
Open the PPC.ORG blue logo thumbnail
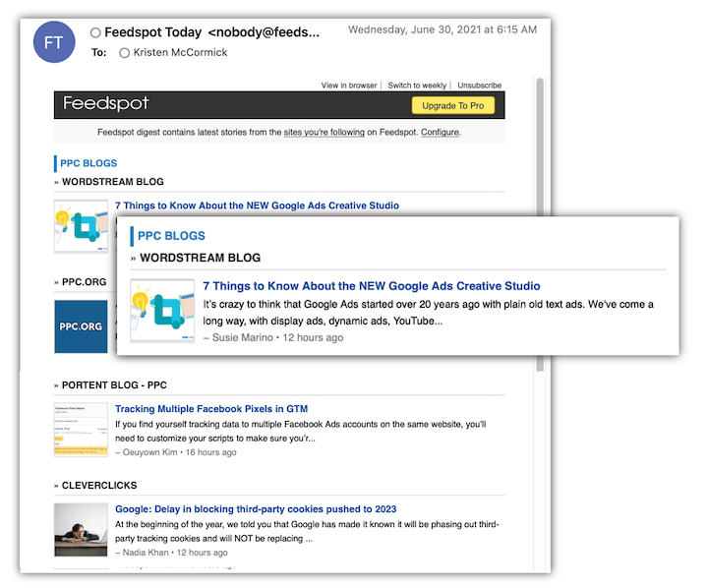tap(81, 326)
